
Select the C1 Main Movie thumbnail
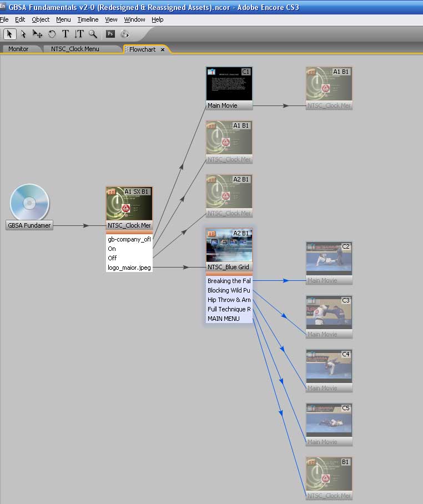click(x=229, y=88)
